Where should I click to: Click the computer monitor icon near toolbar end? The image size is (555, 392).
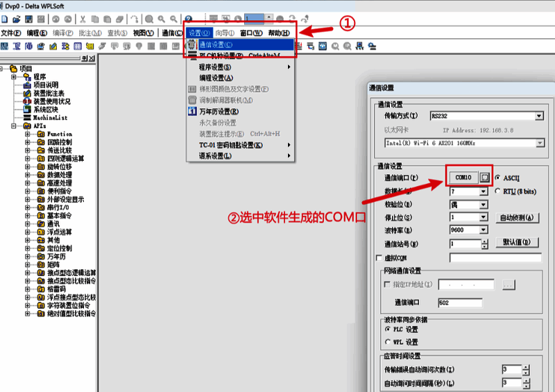[x=359, y=46]
